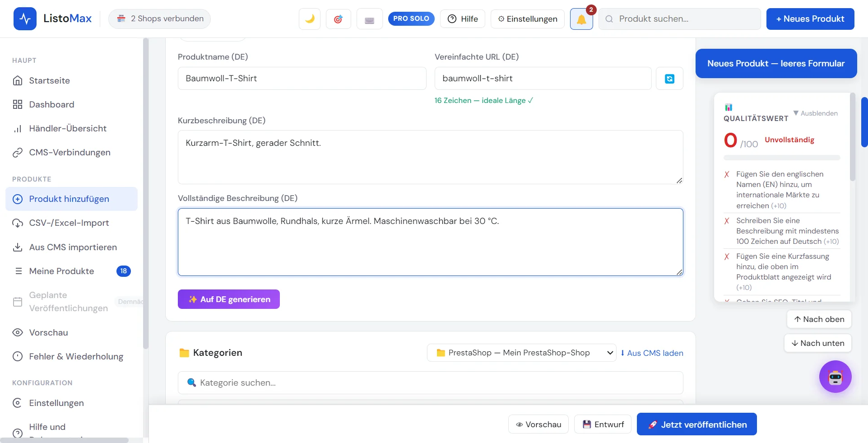Open the keyboard shortcuts icon button

[x=370, y=19]
